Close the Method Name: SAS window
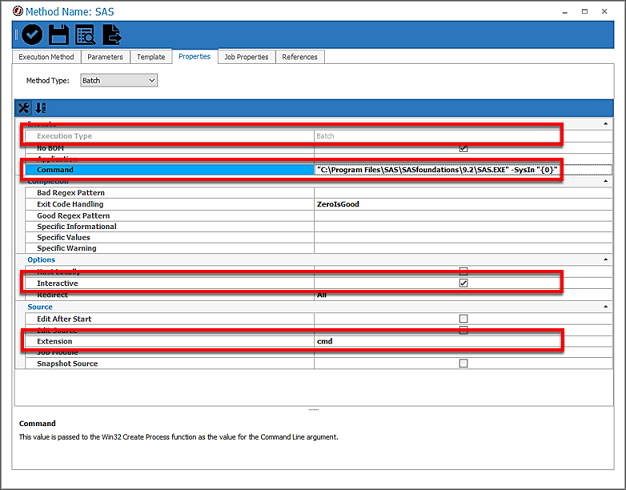 604,12
